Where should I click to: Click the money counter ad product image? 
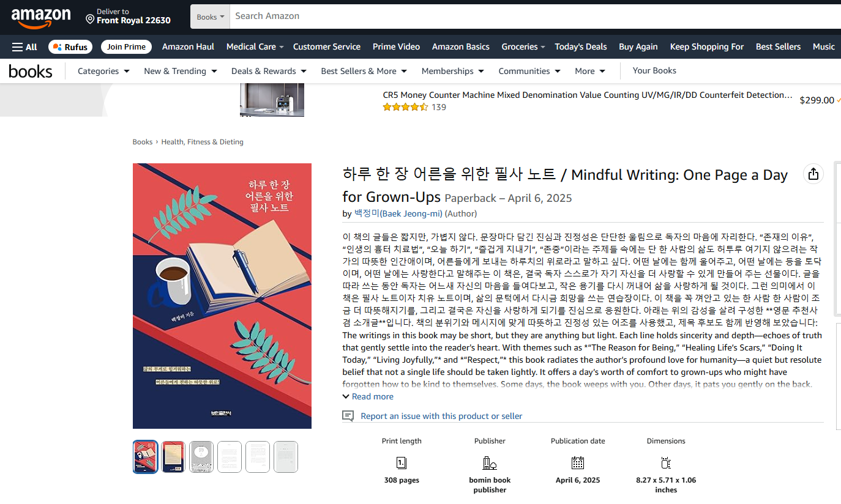272,100
